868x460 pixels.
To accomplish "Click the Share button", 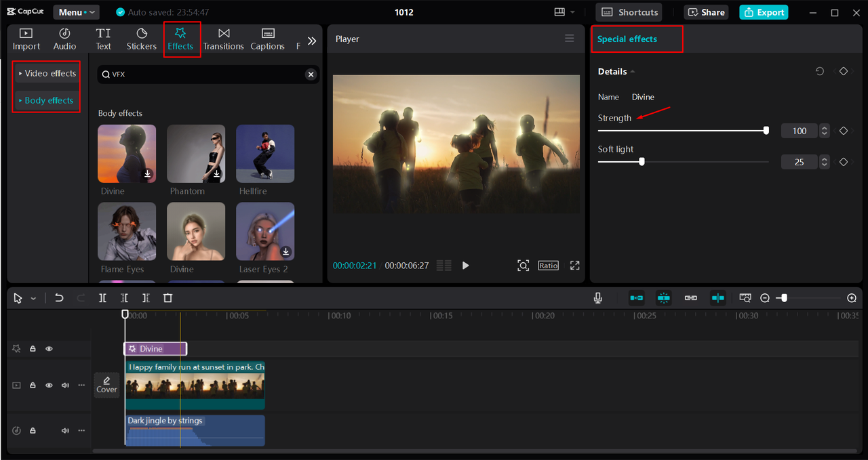I will tap(706, 12).
